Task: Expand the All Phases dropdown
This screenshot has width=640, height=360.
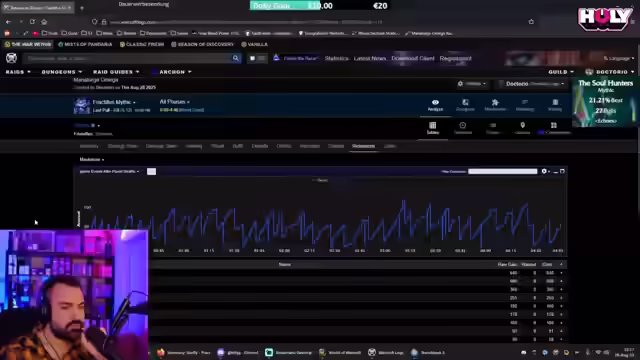Action: tap(175, 102)
